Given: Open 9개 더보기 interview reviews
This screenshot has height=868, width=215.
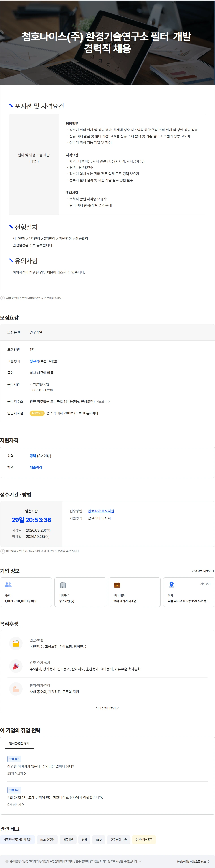Looking at the screenshot, I should pos(15,805).
